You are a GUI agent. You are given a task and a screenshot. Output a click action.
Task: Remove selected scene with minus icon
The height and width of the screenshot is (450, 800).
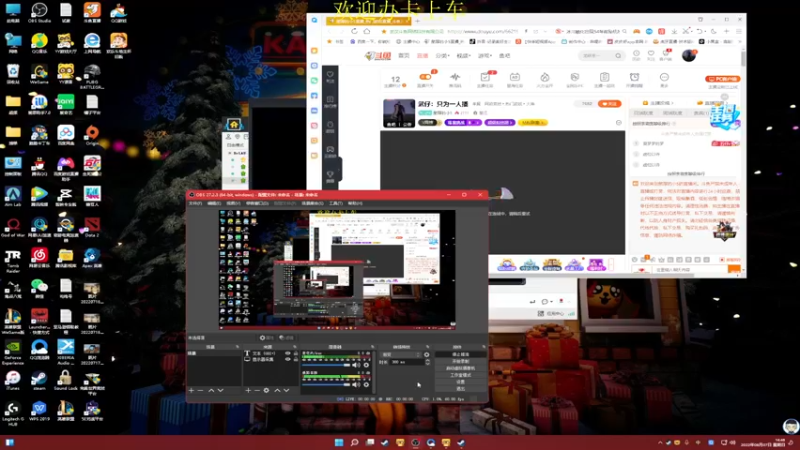tap(201, 390)
